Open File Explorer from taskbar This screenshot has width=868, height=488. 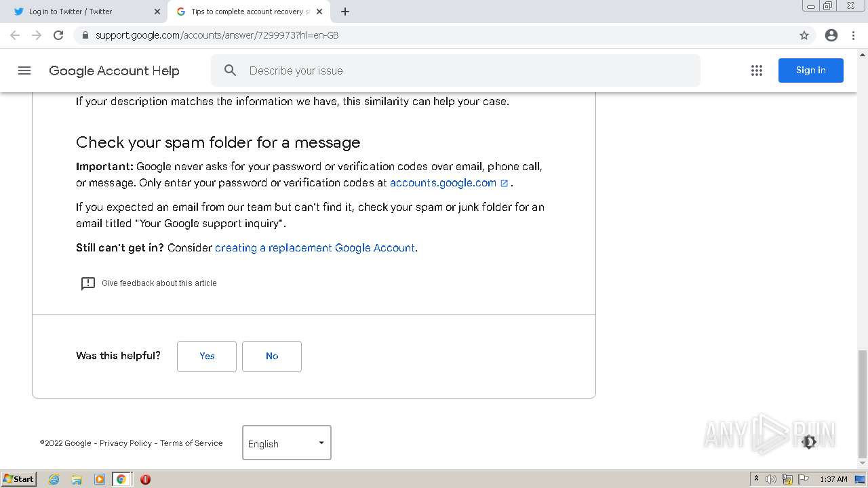click(x=77, y=479)
